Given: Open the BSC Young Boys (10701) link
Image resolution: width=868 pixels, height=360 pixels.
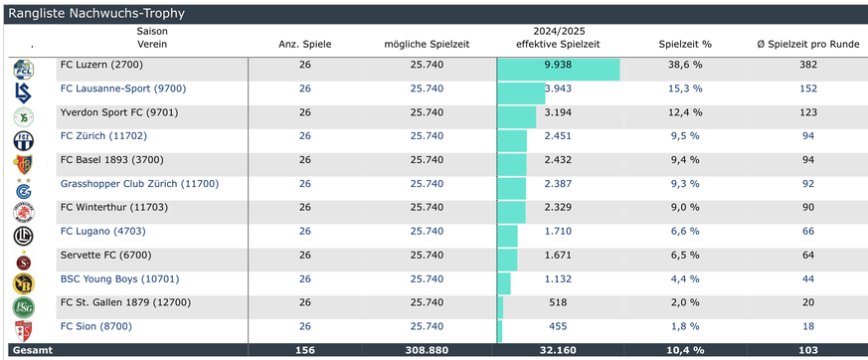Looking at the screenshot, I should pos(119,279).
